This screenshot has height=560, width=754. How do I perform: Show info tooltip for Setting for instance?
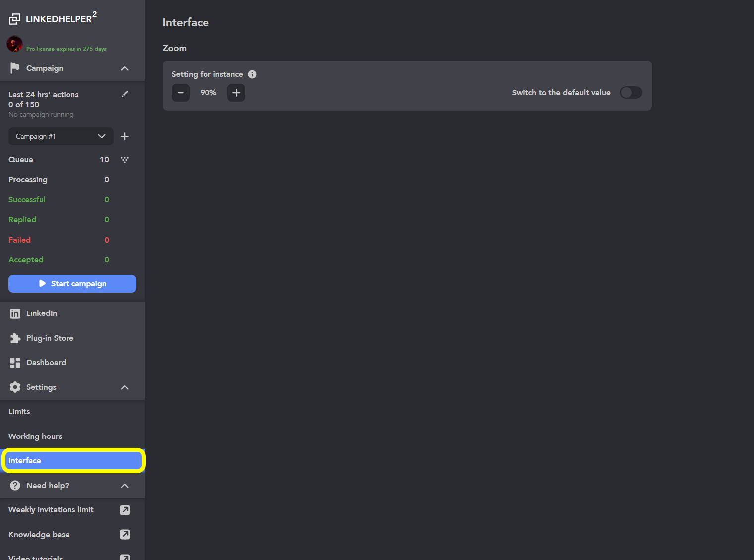[x=252, y=74]
